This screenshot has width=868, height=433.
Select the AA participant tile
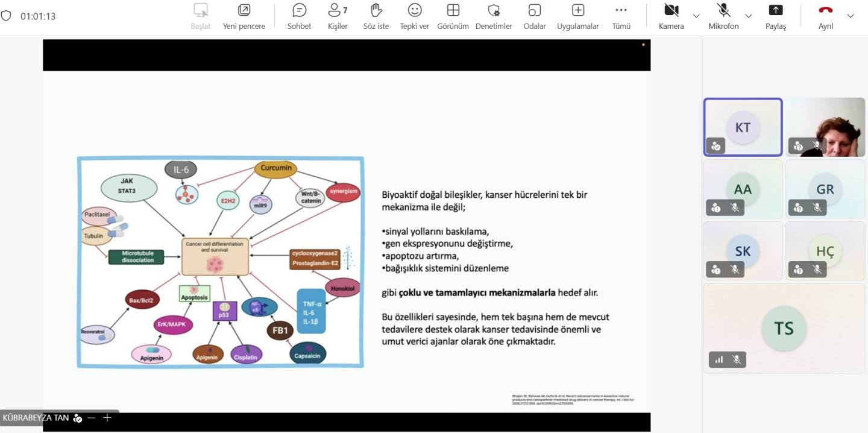click(743, 189)
